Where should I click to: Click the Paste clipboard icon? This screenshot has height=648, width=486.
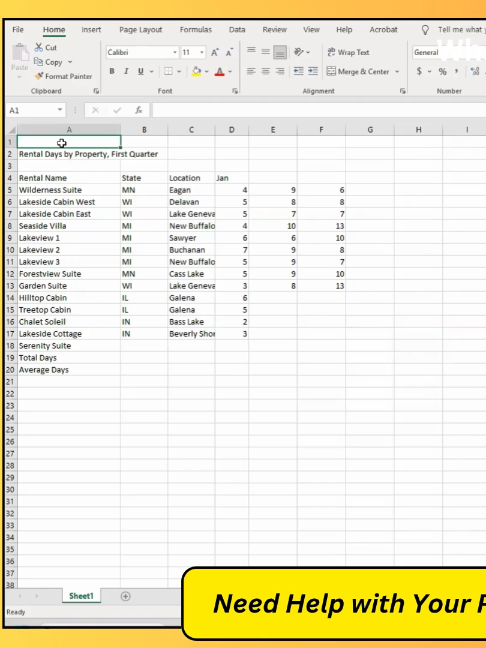click(x=19, y=54)
